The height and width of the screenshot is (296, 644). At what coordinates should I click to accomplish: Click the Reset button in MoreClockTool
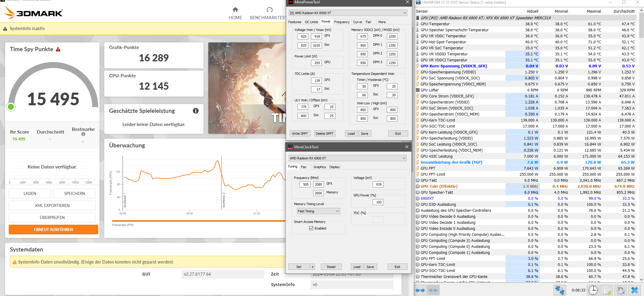click(x=331, y=267)
